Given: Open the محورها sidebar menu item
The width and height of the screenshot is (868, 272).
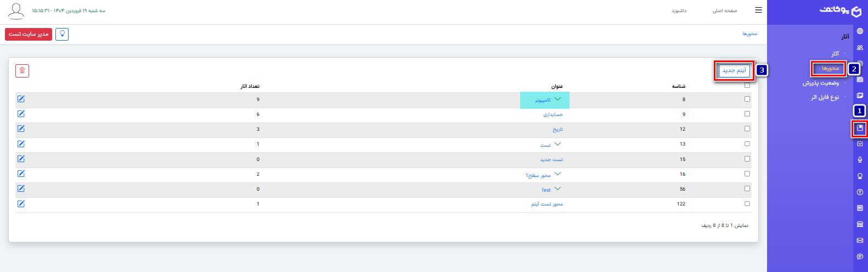Looking at the screenshot, I should [x=830, y=68].
